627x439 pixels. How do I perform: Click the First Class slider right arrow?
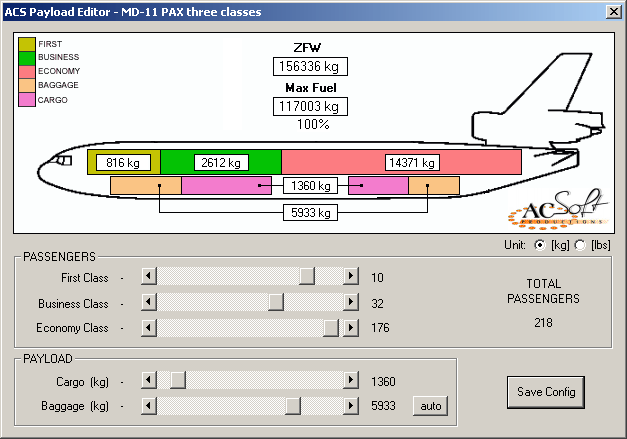click(351, 276)
